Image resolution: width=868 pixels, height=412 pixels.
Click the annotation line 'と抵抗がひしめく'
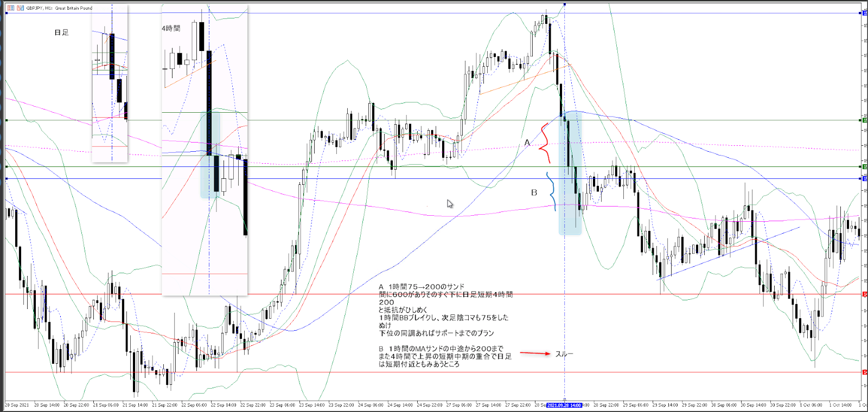coord(403,310)
